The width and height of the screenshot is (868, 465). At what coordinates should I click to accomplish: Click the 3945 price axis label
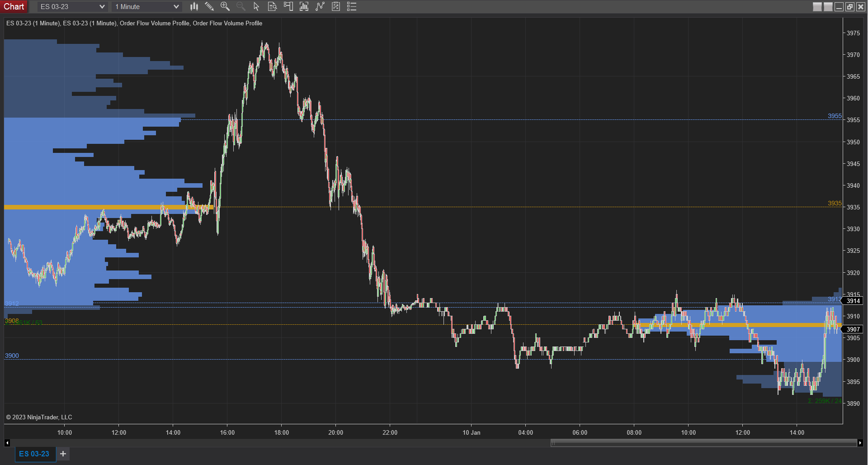click(854, 164)
